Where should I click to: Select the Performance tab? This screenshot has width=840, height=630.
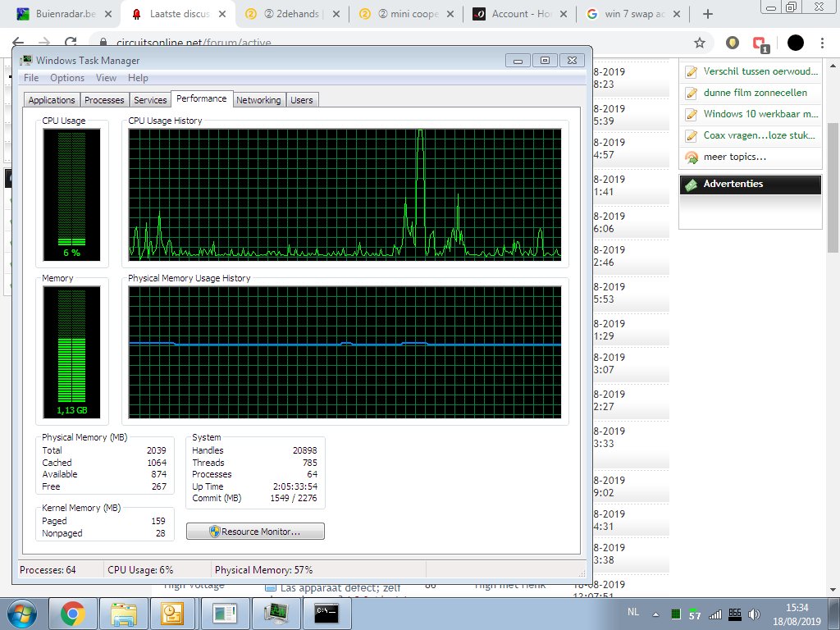(202, 98)
